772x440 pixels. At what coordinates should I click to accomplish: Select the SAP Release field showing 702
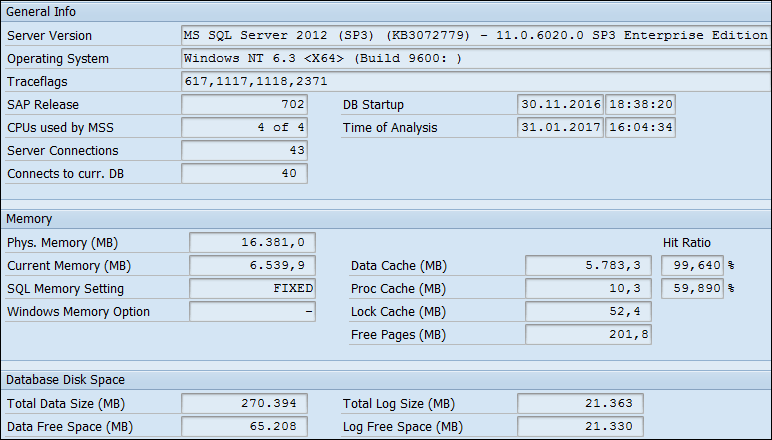(244, 104)
